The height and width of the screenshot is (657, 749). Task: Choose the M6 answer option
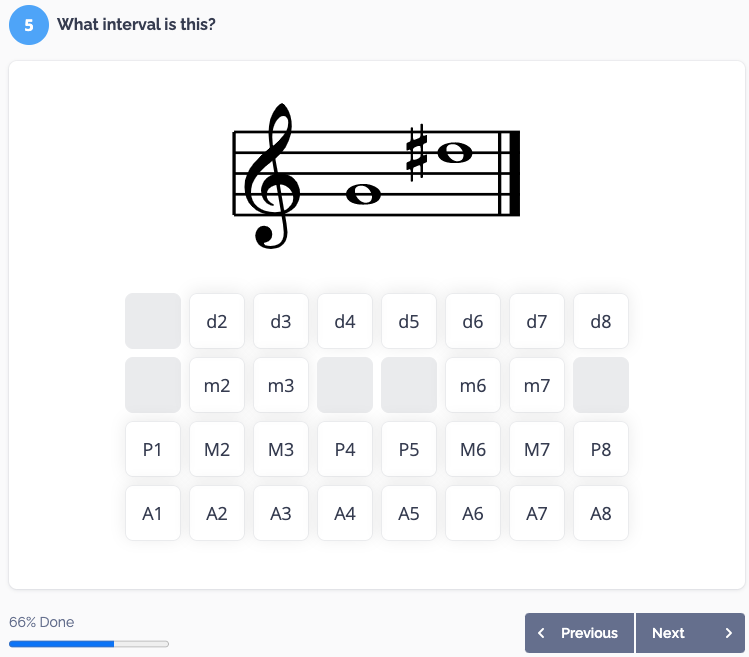click(473, 449)
